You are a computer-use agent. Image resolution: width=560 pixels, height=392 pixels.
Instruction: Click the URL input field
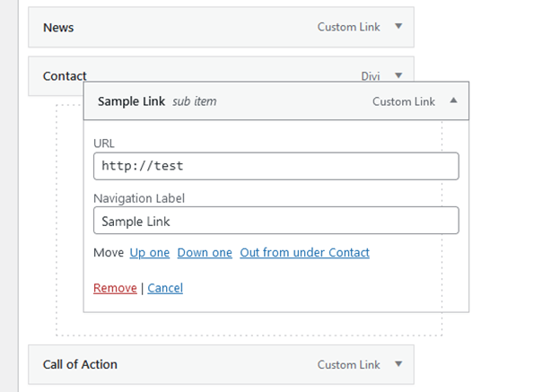pos(276,166)
